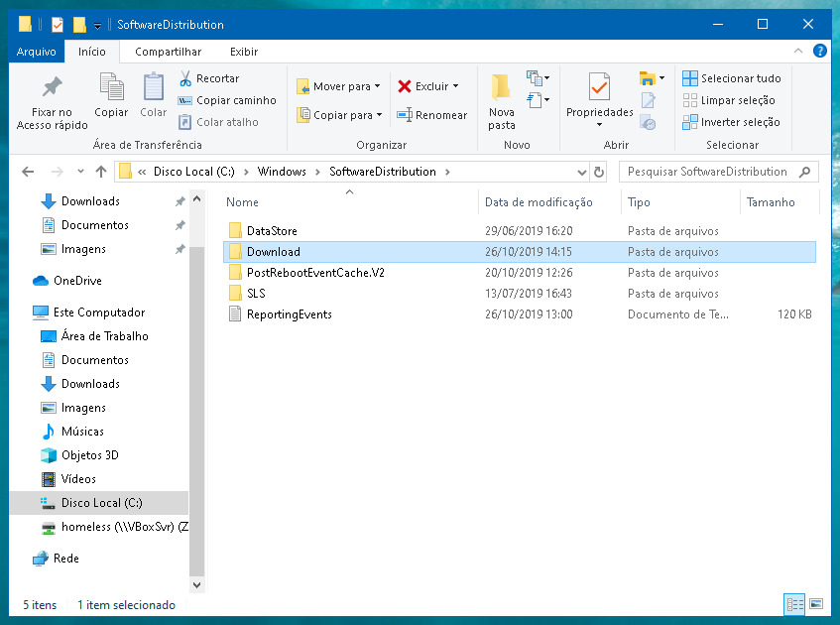840x625 pixels.
Task: Refresh the folder with the reload icon
Action: click(599, 172)
